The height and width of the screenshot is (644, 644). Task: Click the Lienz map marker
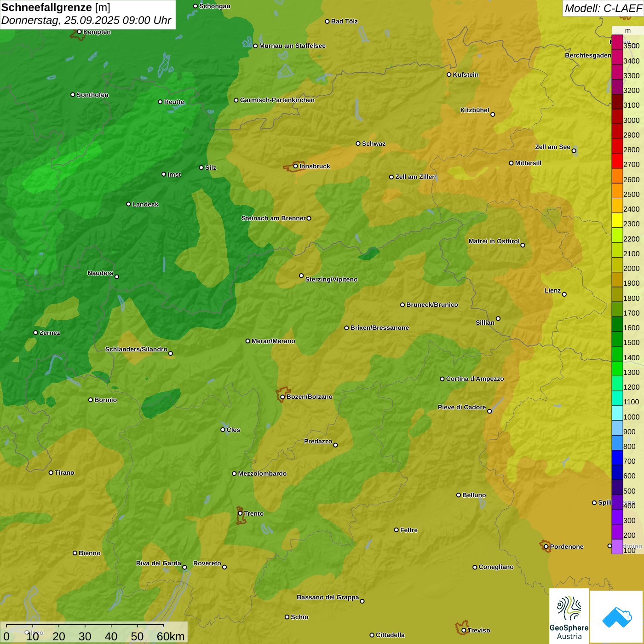pyautogui.click(x=564, y=294)
